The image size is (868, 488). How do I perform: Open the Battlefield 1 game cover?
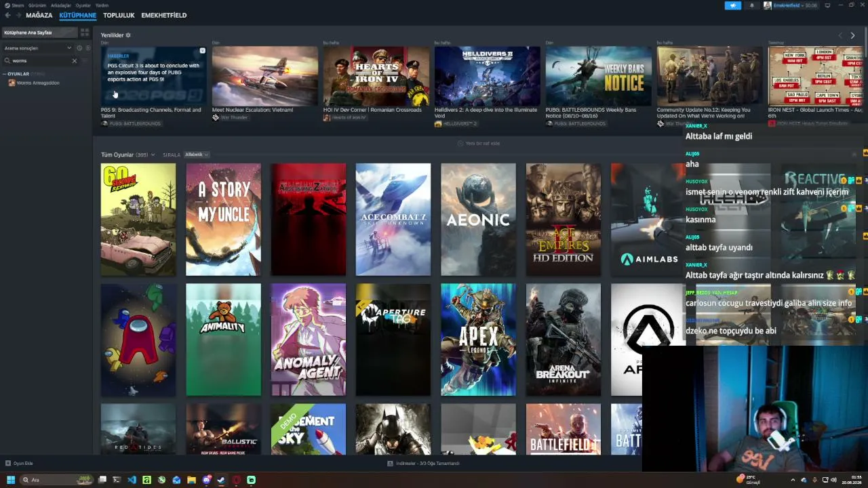(x=564, y=430)
